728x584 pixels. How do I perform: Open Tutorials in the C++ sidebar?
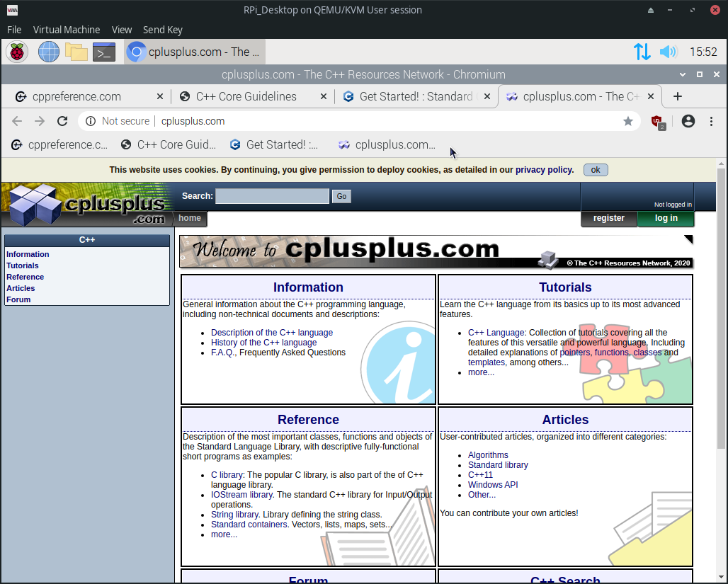pyautogui.click(x=23, y=265)
